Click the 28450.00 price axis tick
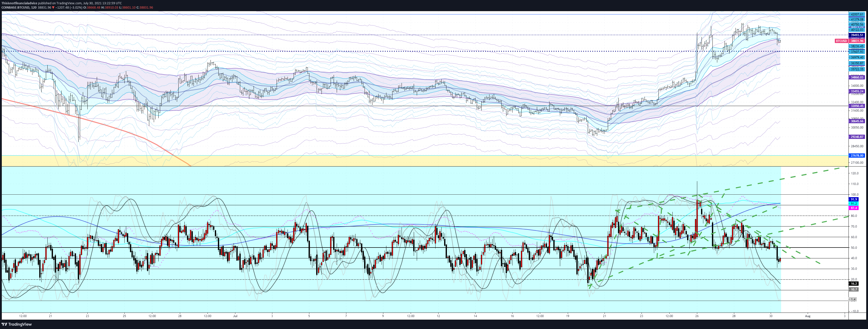This screenshot has height=329, width=868. pos(857,147)
